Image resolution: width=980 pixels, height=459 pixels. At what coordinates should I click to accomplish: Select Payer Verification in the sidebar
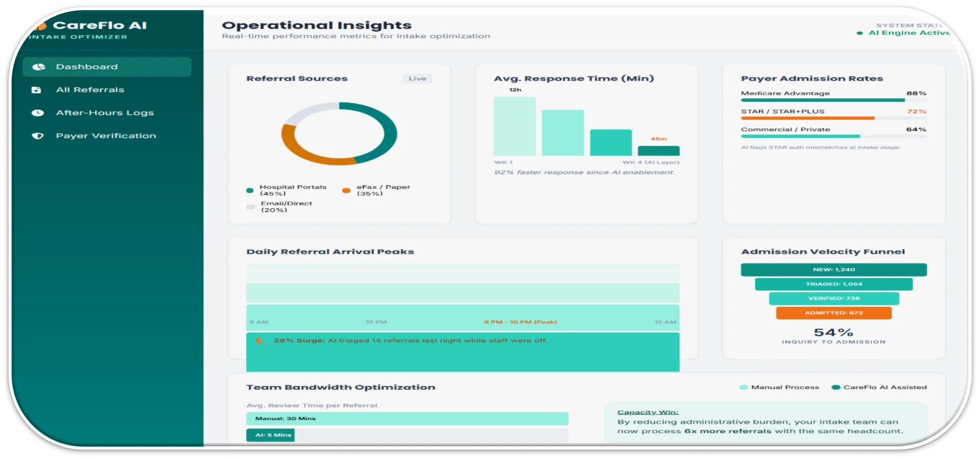(x=107, y=136)
